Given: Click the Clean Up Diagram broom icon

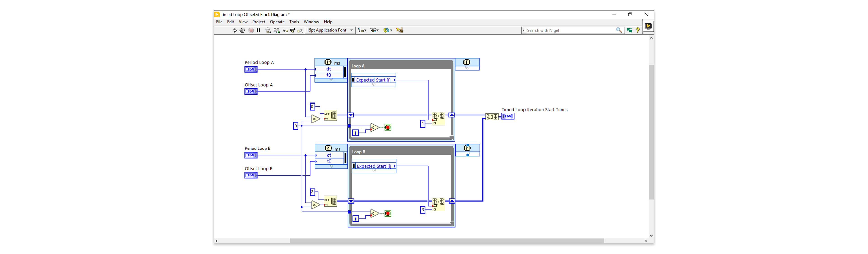Looking at the screenshot, I should (x=400, y=30).
